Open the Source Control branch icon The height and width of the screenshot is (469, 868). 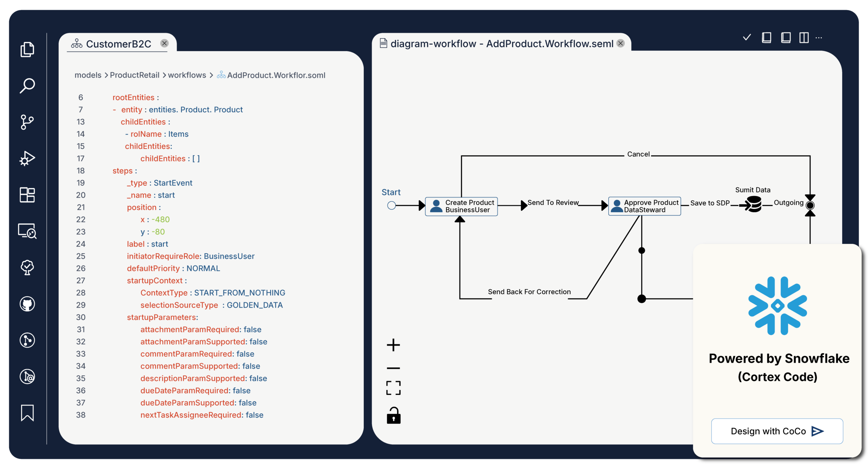(x=27, y=122)
